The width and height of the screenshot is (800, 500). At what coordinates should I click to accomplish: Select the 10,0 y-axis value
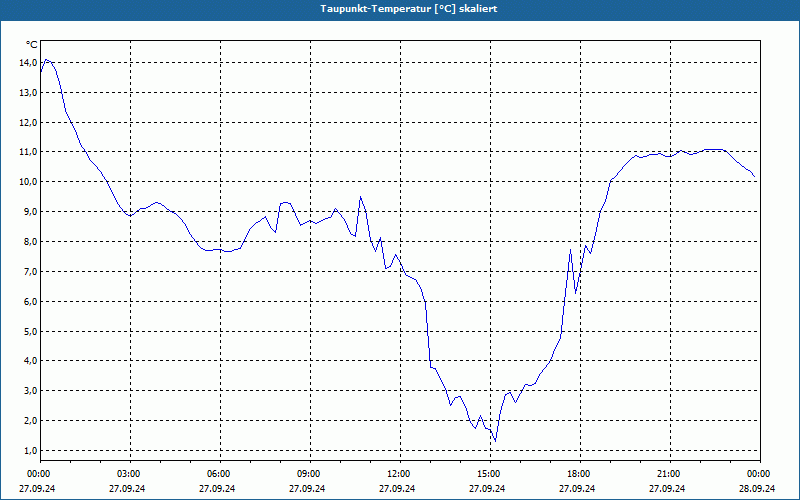tap(28, 182)
